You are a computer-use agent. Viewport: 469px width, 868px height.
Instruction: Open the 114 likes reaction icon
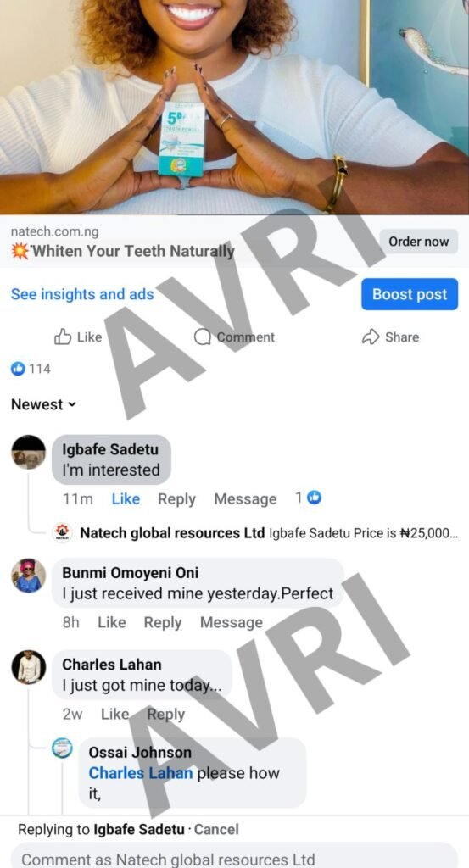tap(19, 369)
